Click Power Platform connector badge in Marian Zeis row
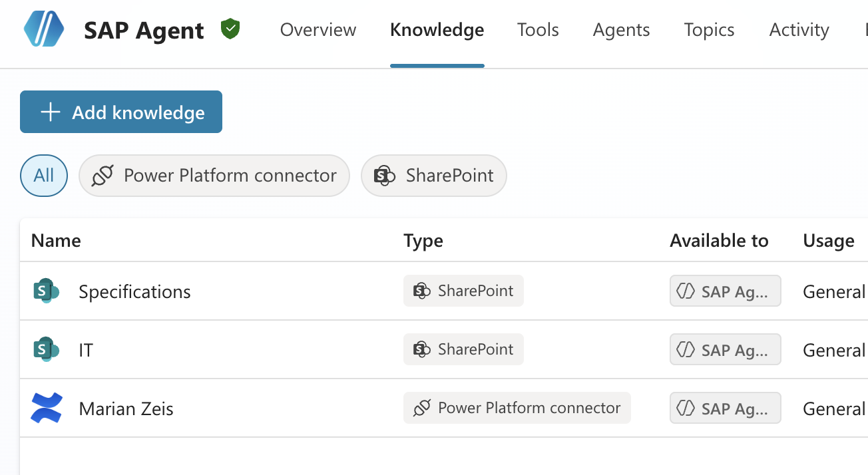Viewport: 868px width, 475px height. [517, 408]
